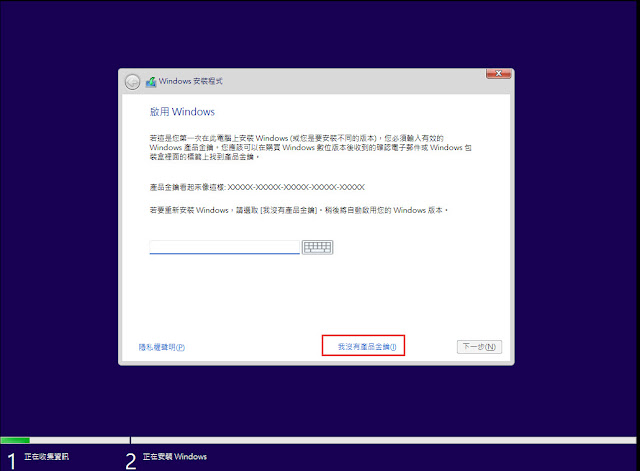The image size is (640, 471).
Task: Click the reinstall Windows instruction paragraph
Action: 299,210
